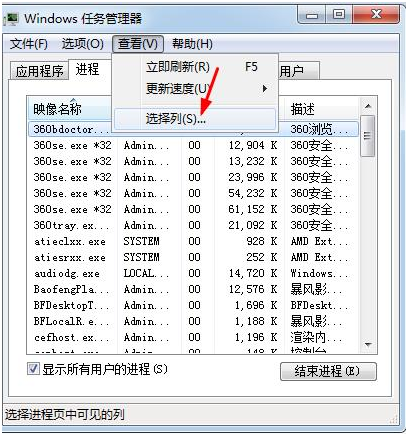
Task: Switch to the 应用程序 tab
Action: coord(39,71)
